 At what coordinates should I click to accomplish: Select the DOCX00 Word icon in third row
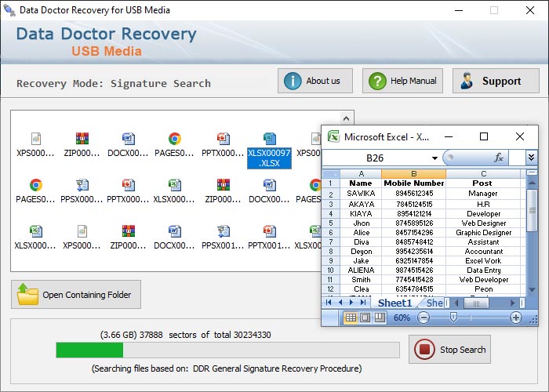(x=174, y=231)
